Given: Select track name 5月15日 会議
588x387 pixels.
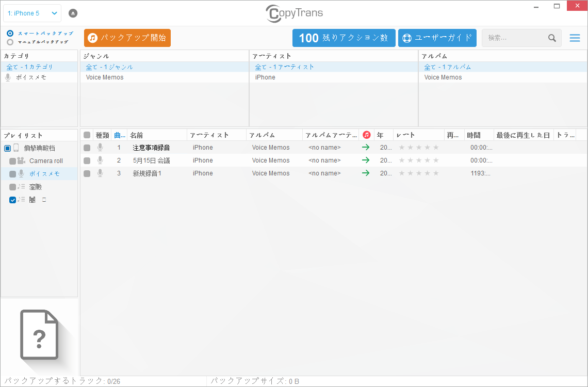Looking at the screenshot, I should coord(152,160).
